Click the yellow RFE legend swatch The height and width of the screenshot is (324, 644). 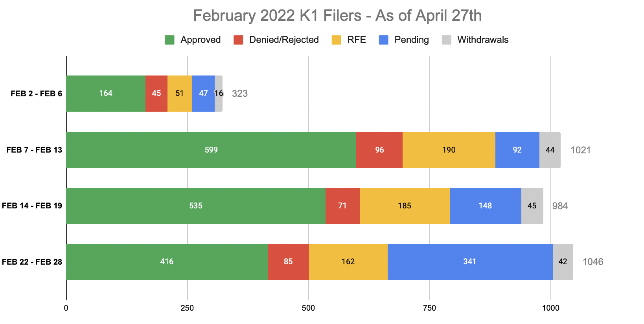coord(337,40)
